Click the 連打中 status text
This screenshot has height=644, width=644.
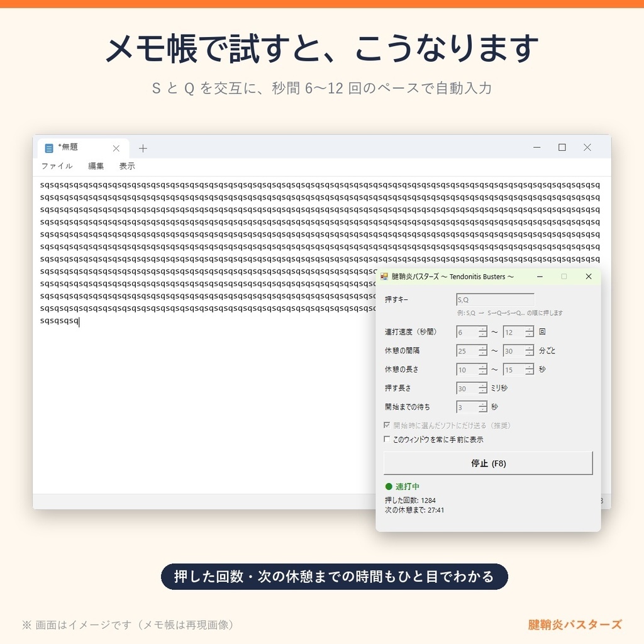coord(407,486)
